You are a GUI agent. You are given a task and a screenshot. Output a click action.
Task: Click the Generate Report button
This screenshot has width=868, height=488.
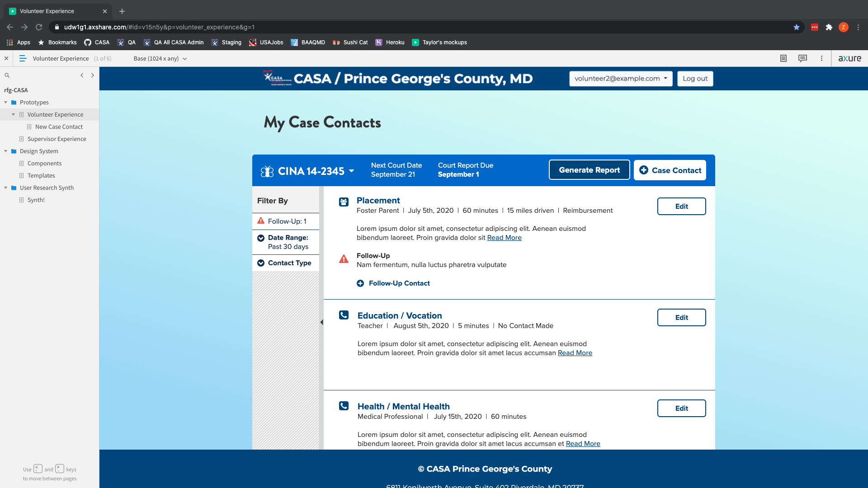point(589,170)
